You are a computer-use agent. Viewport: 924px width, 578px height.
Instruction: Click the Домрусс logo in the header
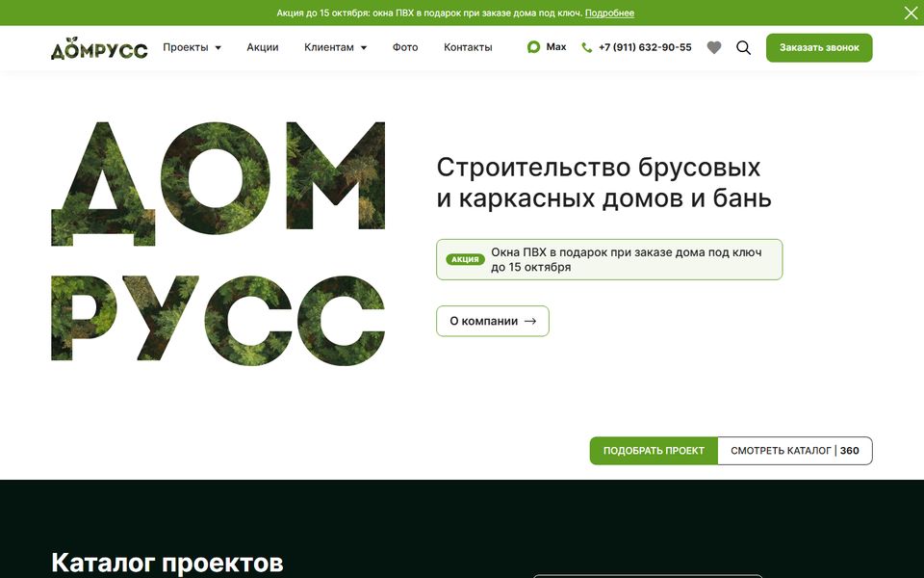[x=99, y=48]
